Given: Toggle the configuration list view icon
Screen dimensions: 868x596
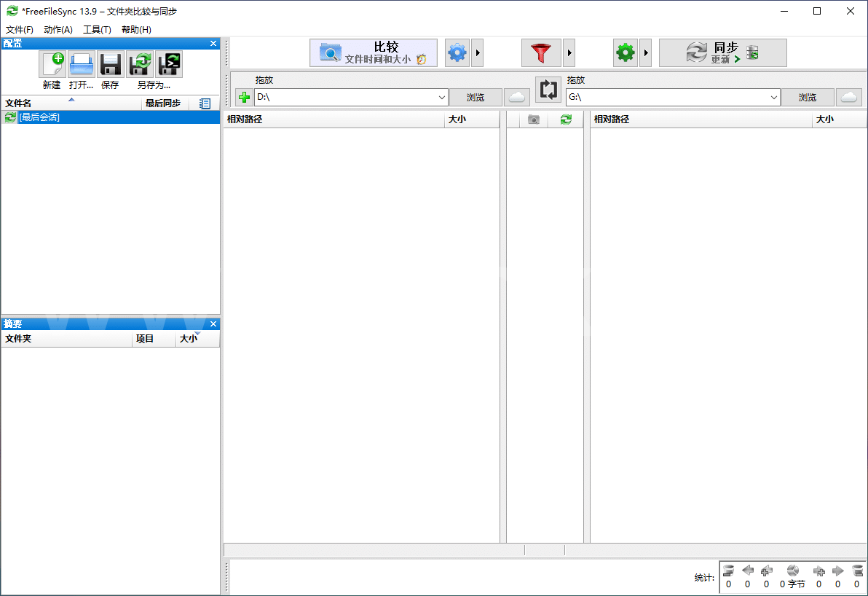Looking at the screenshot, I should click(x=205, y=103).
